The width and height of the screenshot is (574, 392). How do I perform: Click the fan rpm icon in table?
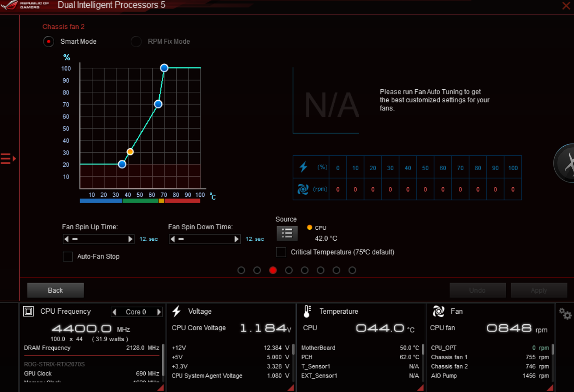click(303, 189)
